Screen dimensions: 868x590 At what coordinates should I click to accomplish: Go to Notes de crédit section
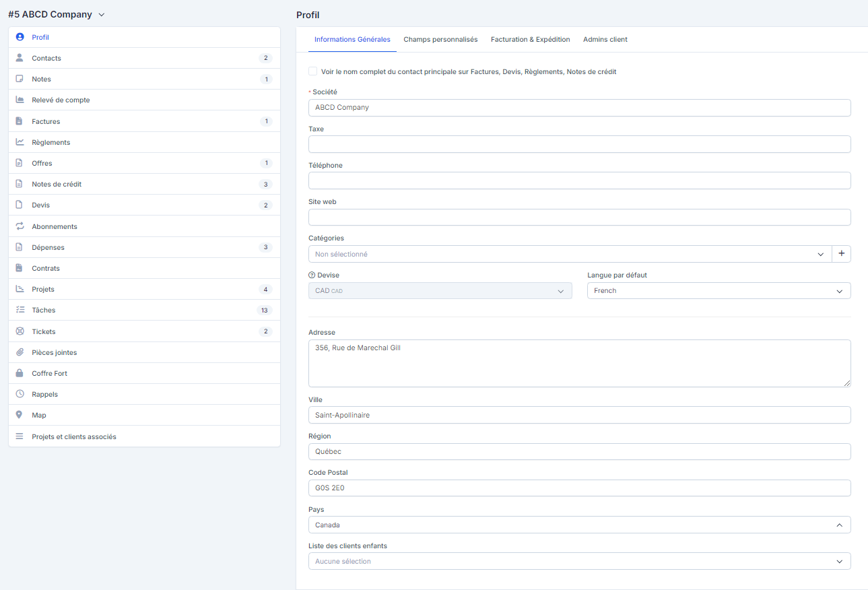144,184
